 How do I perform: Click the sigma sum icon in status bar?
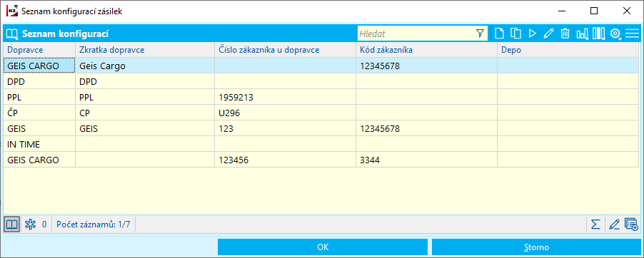[595, 225]
